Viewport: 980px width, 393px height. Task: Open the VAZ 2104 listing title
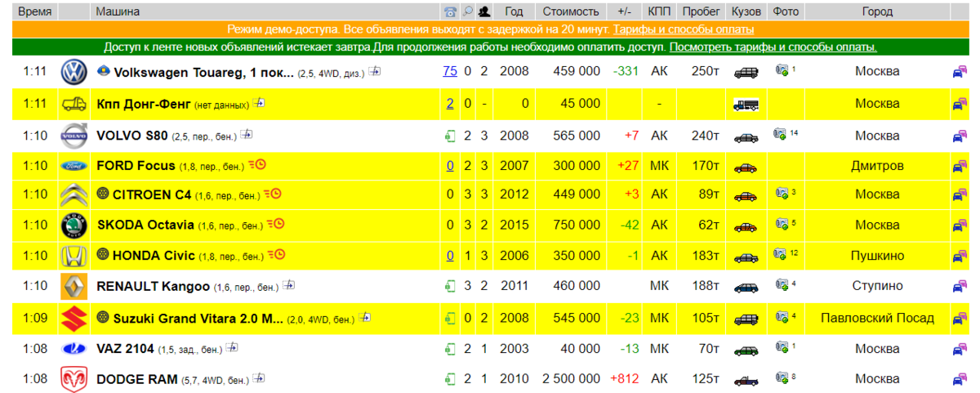pyautogui.click(x=126, y=349)
